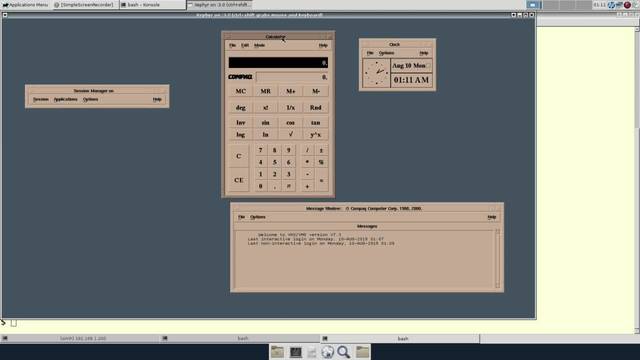640x360 pixels.
Task: Click the square root button
Action: pyautogui.click(x=291, y=134)
